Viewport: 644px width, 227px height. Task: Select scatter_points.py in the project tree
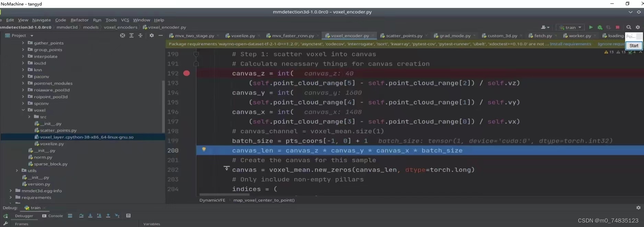click(58, 130)
